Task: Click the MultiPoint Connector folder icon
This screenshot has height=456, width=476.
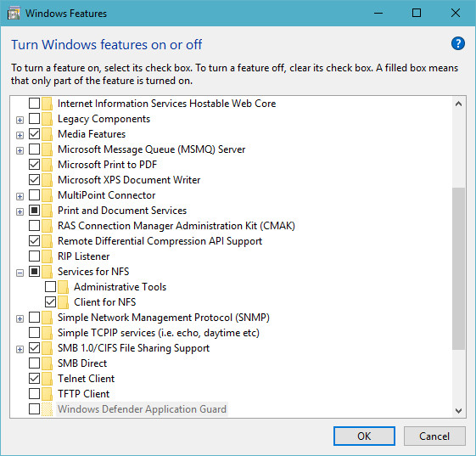Action: [x=47, y=195]
